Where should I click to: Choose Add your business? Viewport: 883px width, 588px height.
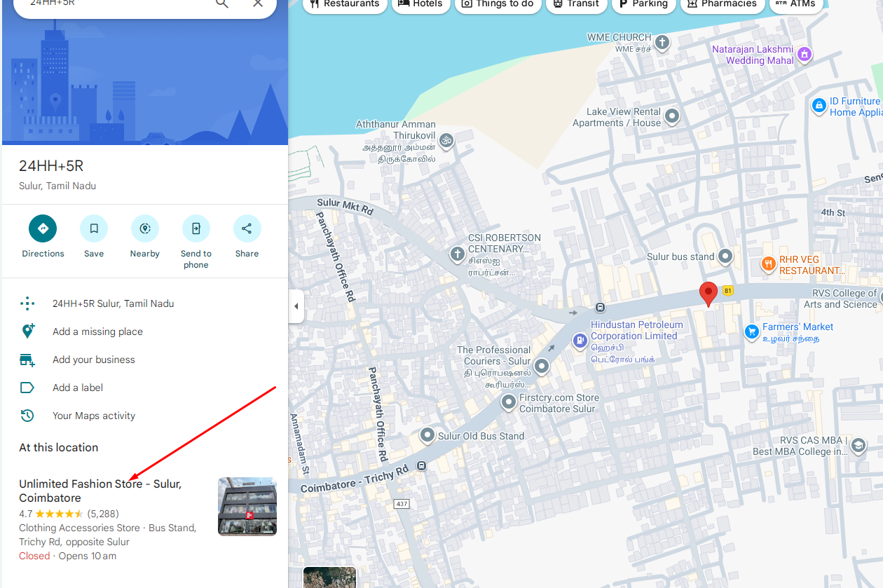[x=145, y=360]
